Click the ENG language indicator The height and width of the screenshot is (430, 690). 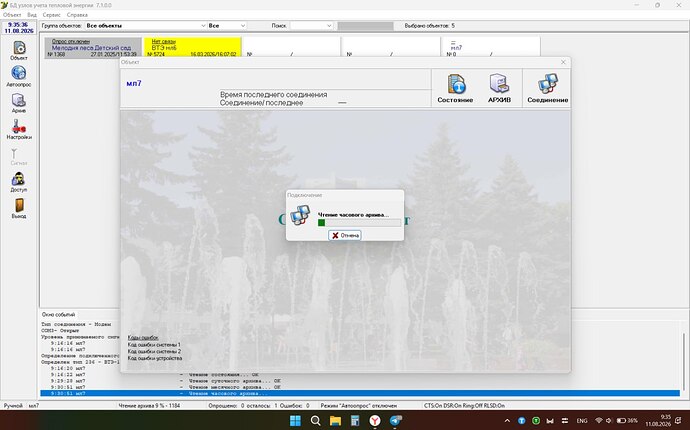[582, 421]
